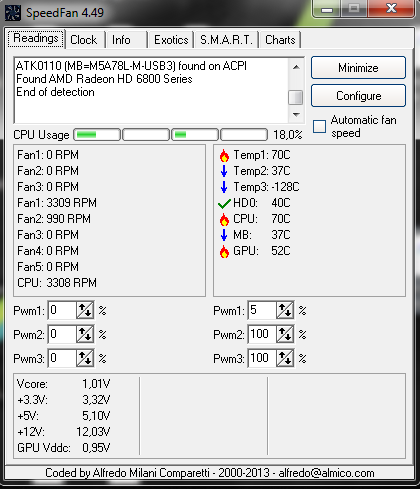Click the green checkmark next to HD0

coord(224,203)
